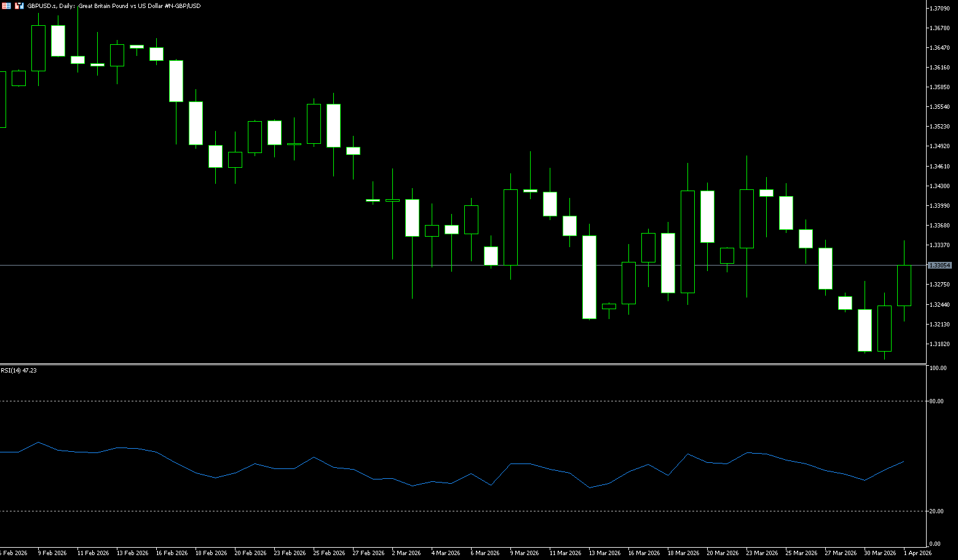The image size is (958, 560).
Task: Click the dashed RSI 80 level line
Action: tap(430, 401)
